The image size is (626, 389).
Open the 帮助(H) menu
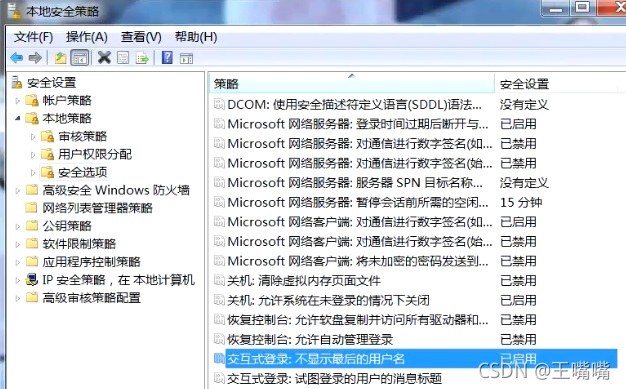196,37
